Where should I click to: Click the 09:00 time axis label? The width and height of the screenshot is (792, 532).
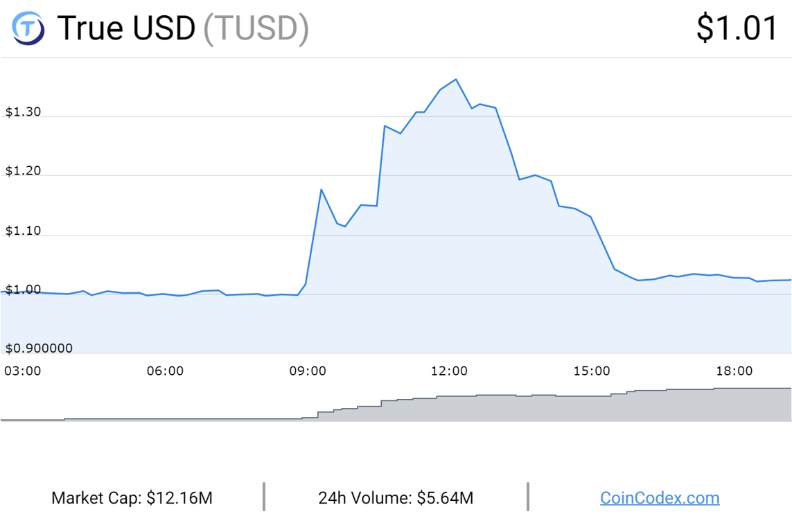coord(308,371)
